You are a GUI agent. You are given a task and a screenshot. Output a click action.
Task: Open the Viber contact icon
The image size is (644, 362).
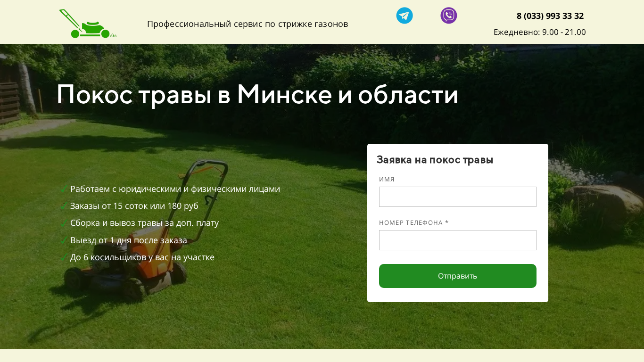click(x=449, y=16)
